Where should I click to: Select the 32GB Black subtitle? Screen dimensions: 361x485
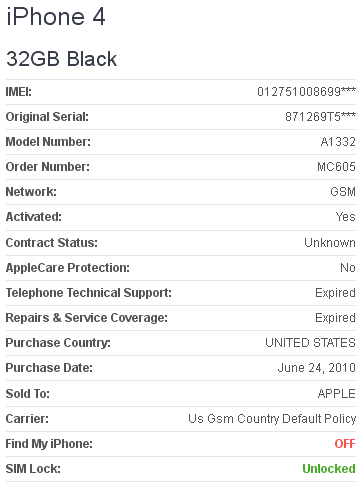point(61,59)
